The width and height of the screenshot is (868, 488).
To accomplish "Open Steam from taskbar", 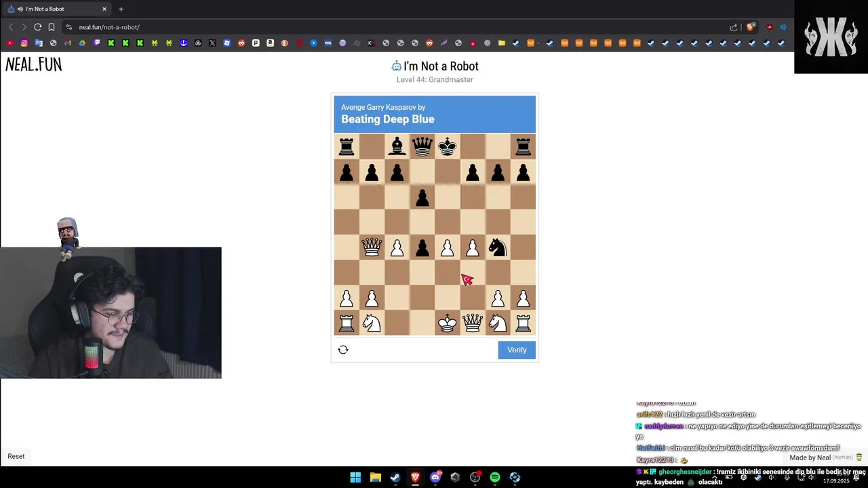I will click(395, 477).
